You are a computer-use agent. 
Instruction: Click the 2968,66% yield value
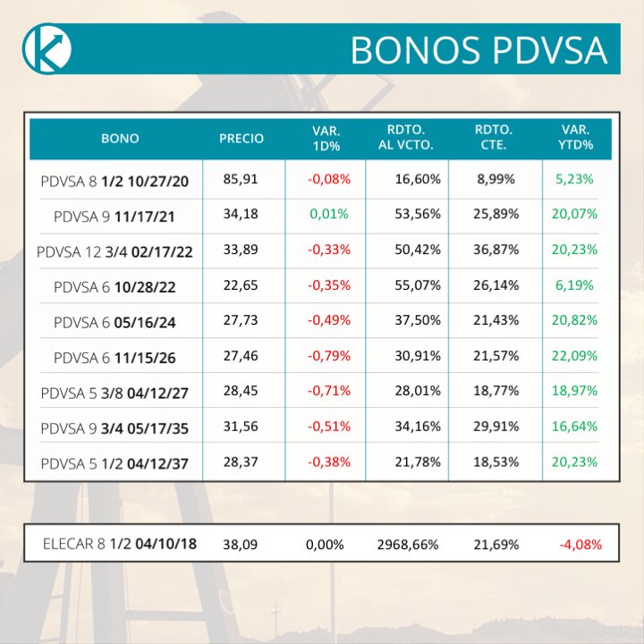[409, 544]
